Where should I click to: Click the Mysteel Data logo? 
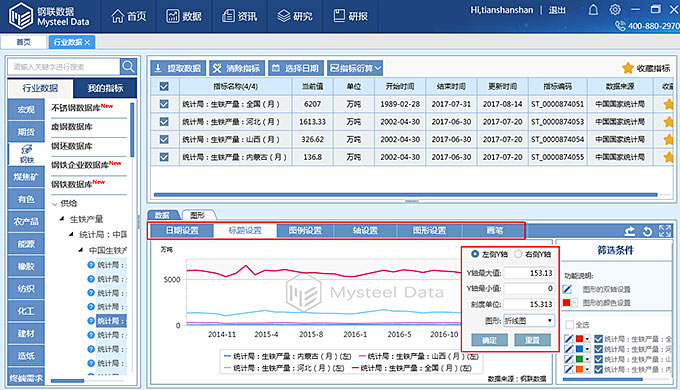coord(49,16)
